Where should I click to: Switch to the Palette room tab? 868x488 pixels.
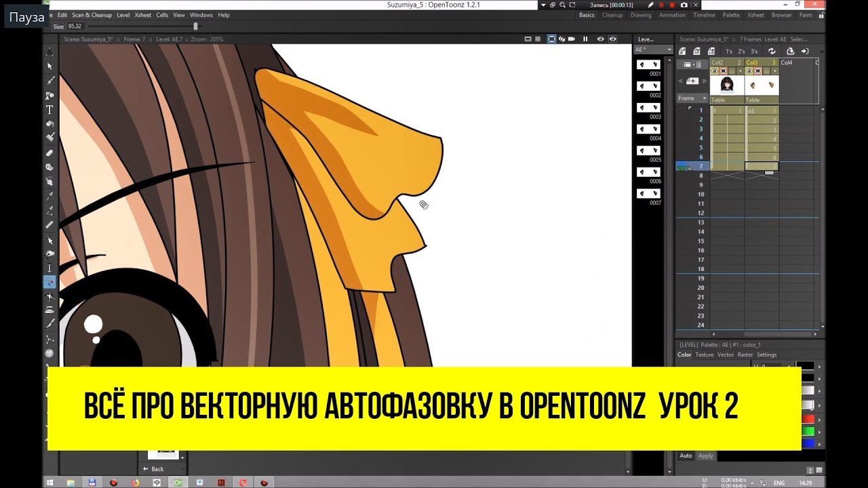pos(731,15)
